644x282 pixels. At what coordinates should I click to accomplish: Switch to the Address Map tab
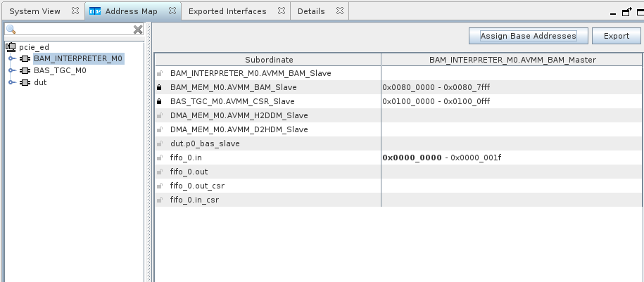(132, 11)
